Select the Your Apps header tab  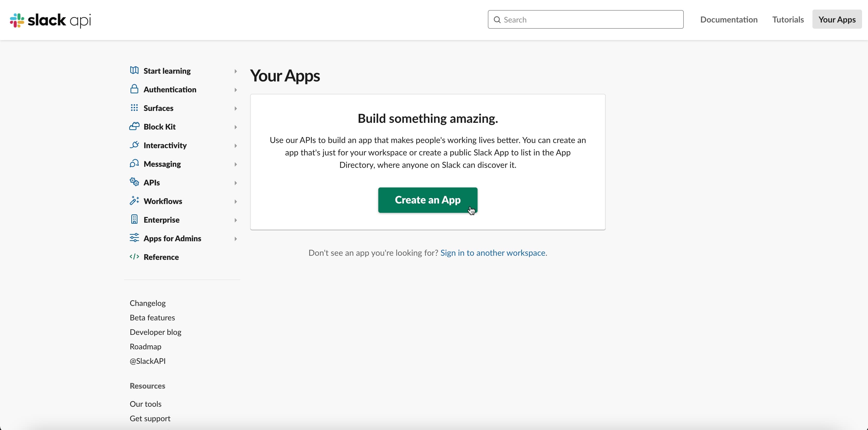click(x=837, y=20)
